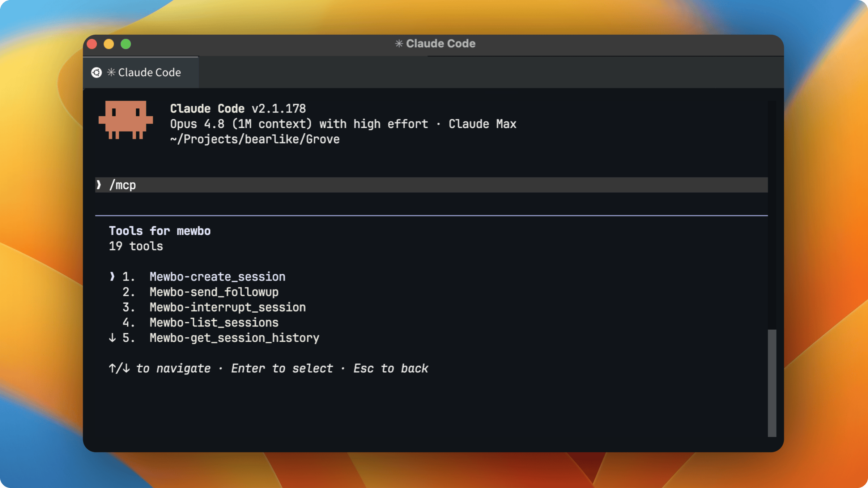
Task: Click the selection cursor beside item 1
Action: coord(112,277)
